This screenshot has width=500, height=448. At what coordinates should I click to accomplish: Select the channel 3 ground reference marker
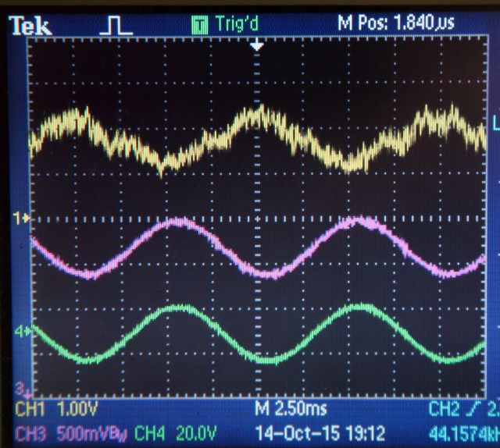click(x=23, y=388)
